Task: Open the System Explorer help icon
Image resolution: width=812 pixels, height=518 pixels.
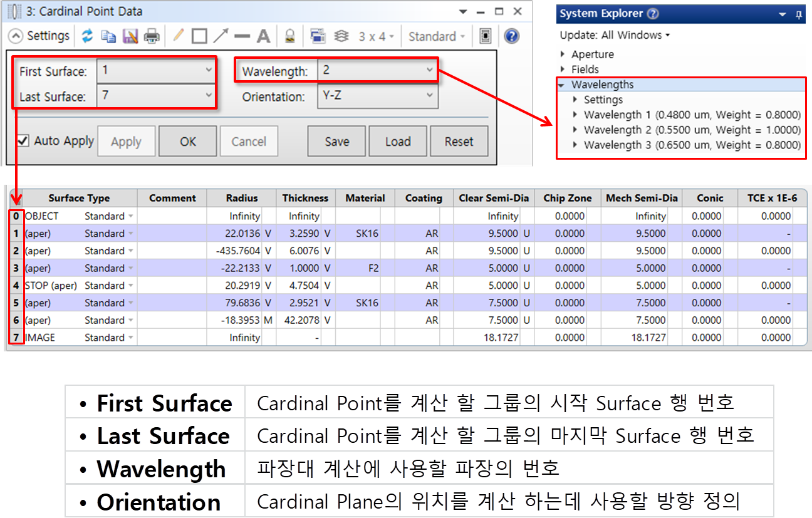Action: (x=653, y=14)
